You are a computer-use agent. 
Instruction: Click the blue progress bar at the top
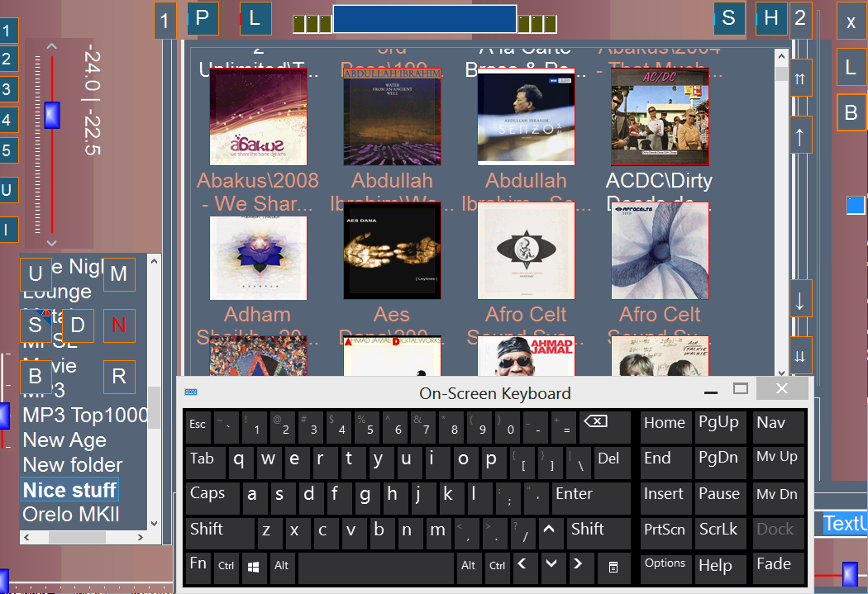[x=425, y=19]
